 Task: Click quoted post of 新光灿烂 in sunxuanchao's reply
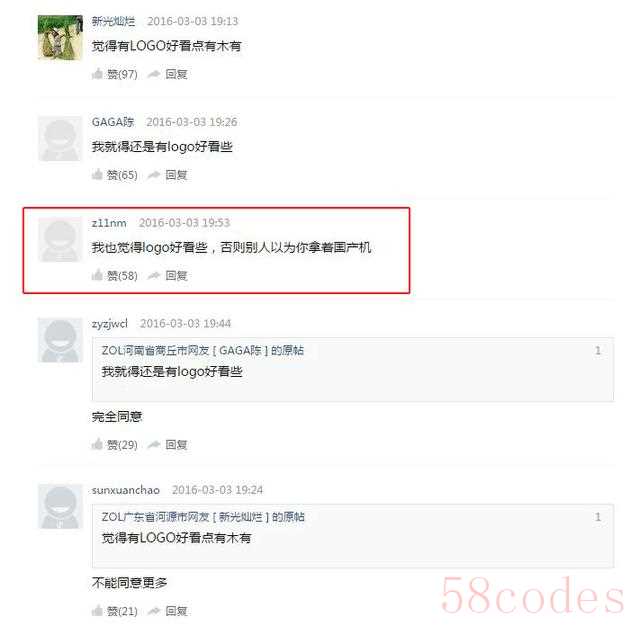click(353, 536)
